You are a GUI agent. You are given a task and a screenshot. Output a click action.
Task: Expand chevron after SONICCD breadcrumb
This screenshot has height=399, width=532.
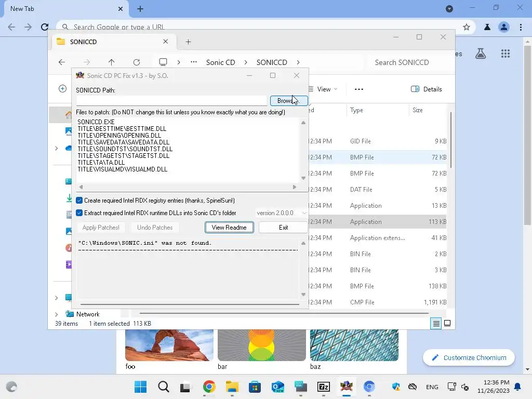coord(298,62)
